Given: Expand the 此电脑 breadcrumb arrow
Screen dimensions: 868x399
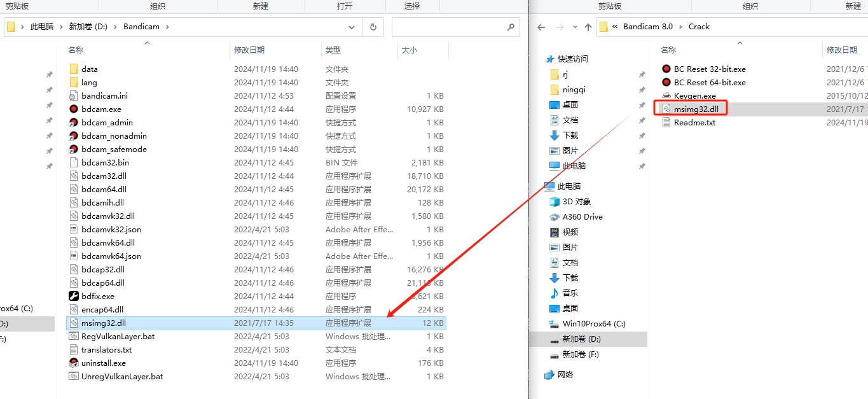Looking at the screenshot, I should (62, 27).
